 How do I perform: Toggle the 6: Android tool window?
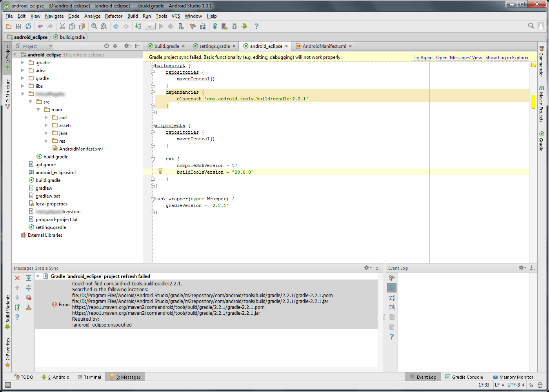point(56,377)
